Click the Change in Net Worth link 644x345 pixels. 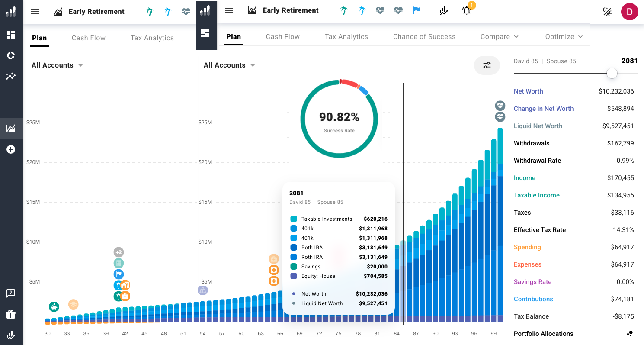click(544, 109)
